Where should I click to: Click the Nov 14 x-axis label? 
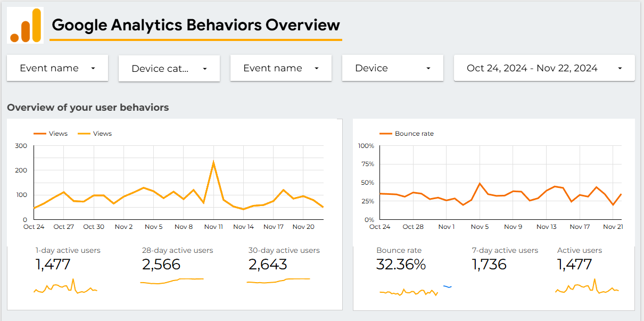pos(244,227)
